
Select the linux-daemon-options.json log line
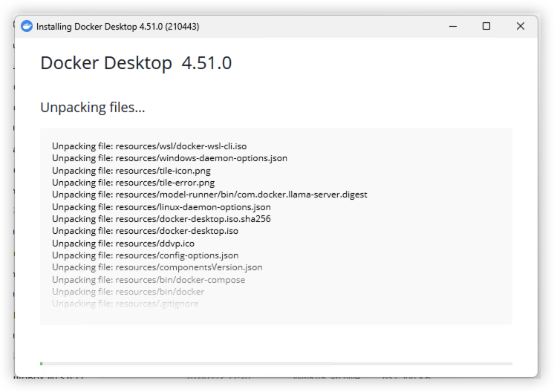click(x=161, y=207)
